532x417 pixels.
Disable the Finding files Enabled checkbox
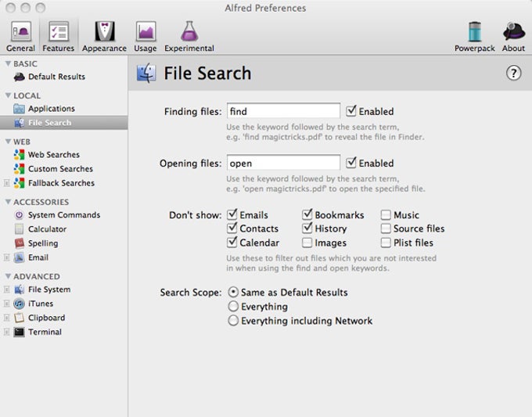click(351, 111)
